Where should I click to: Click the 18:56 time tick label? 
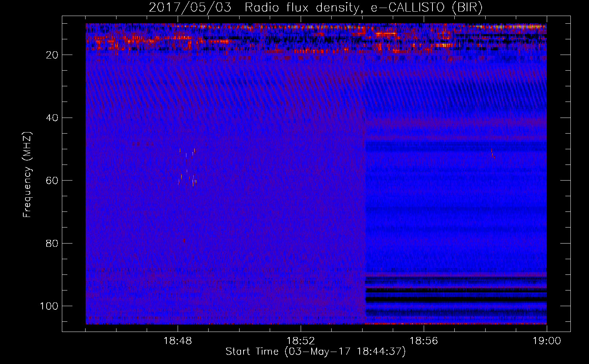[424, 341]
